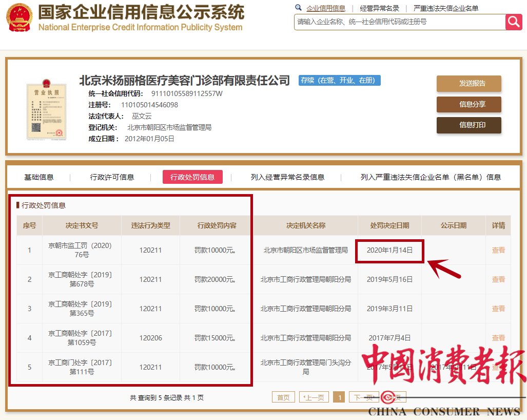The height and width of the screenshot is (420, 527).
Task: Select the registration number 110105014546098
Action: coord(149,105)
